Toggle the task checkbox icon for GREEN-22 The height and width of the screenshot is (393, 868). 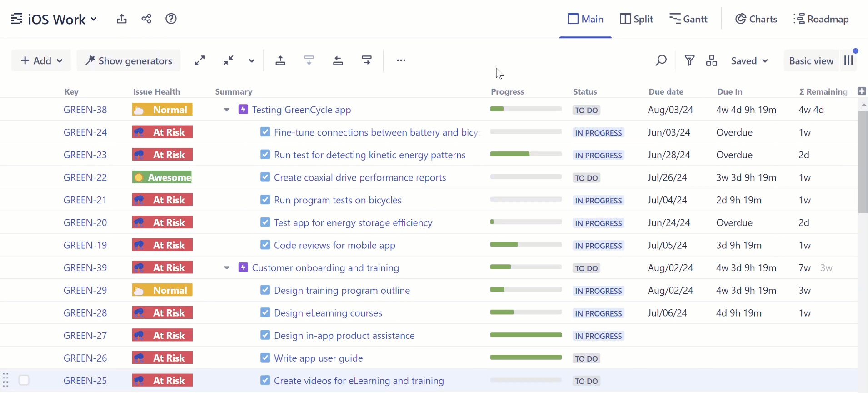(x=265, y=177)
